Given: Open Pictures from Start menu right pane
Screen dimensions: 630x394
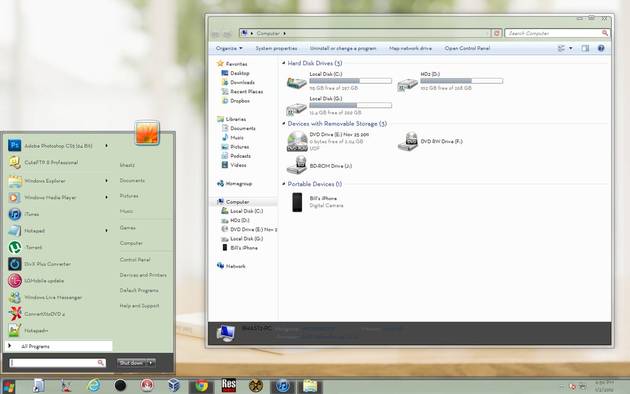Looking at the screenshot, I should 129,196.
